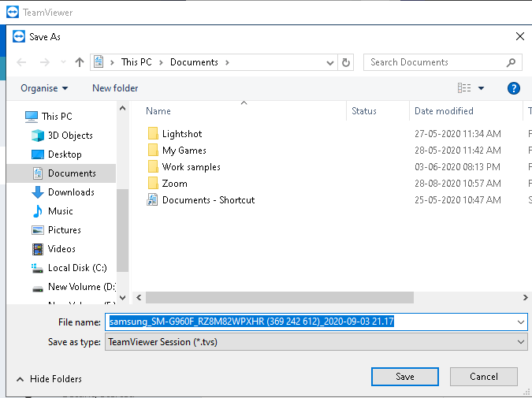Sort by the Name column header
The width and height of the screenshot is (532, 398).
[x=158, y=111]
